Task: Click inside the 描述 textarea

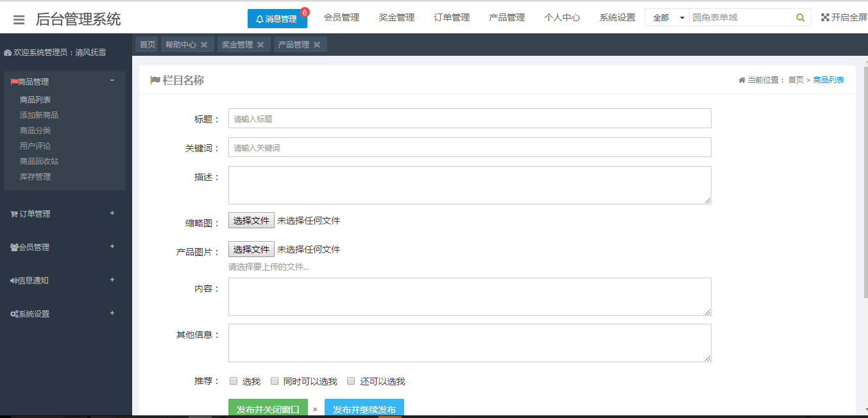Action: [470, 185]
